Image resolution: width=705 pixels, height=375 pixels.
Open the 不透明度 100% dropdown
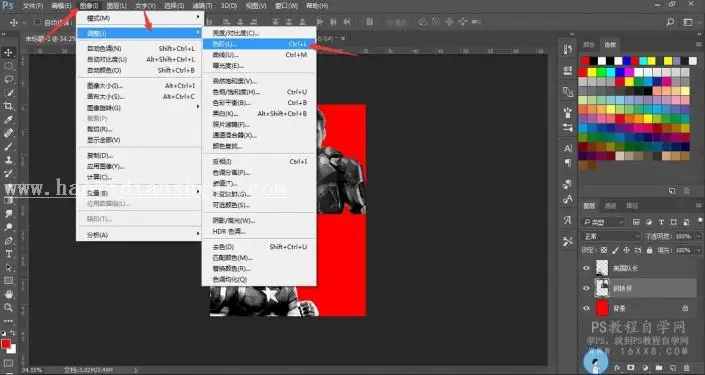pyautogui.click(x=698, y=236)
